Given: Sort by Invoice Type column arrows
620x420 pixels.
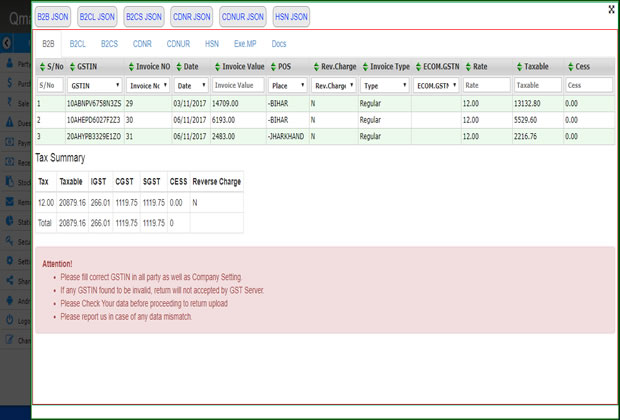Looking at the screenshot, I should 365,67.
